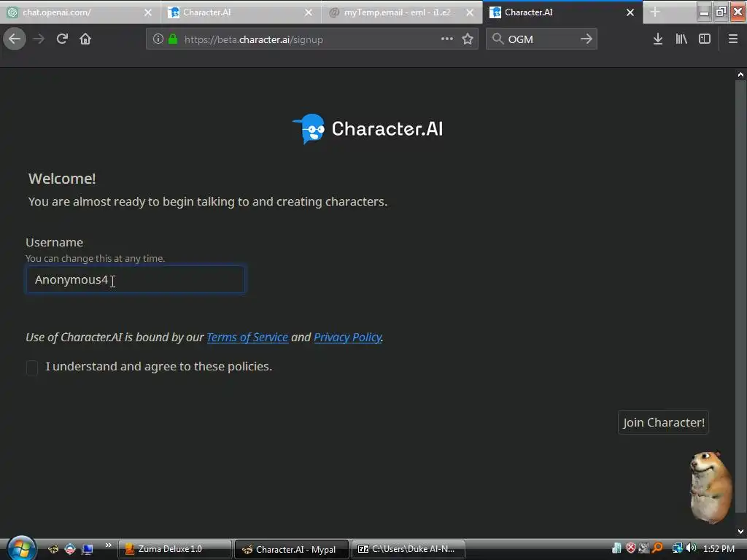Go back to the previous page
Screen dimensions: 747x560
coord(15,39)
